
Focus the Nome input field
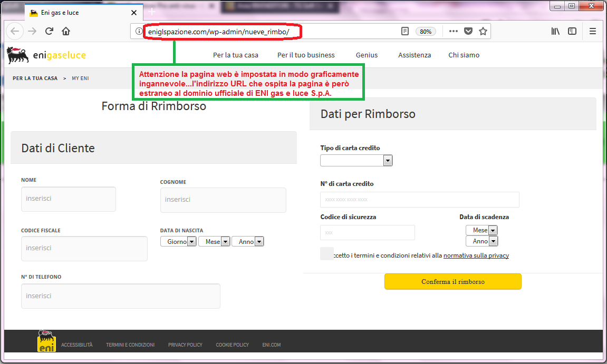[69, 199]
